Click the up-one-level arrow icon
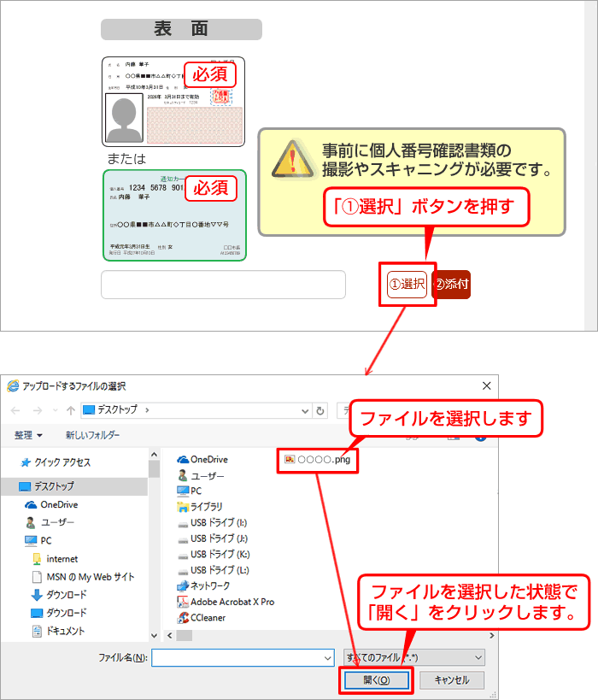This screenshot has height=700, width=598. pyautogui.click(x=67, y=410)
